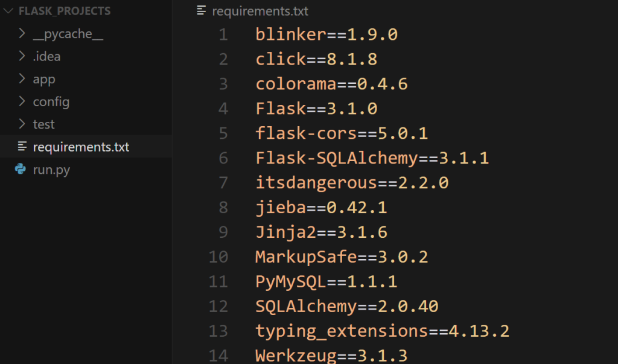Click the Flask-SQLAlchemy==3.1.1 line
618x364 pixels.
pyautogui.click(x=371, y=158)
